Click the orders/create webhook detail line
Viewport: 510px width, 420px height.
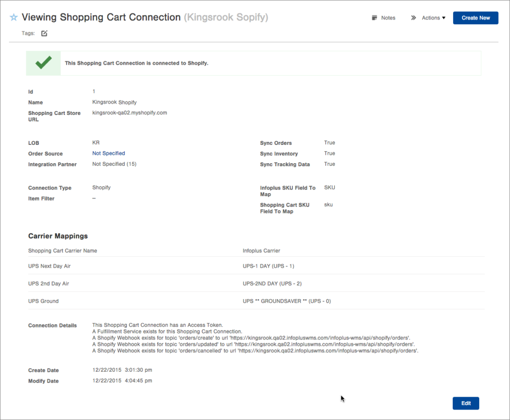click(x=251, y=338)
